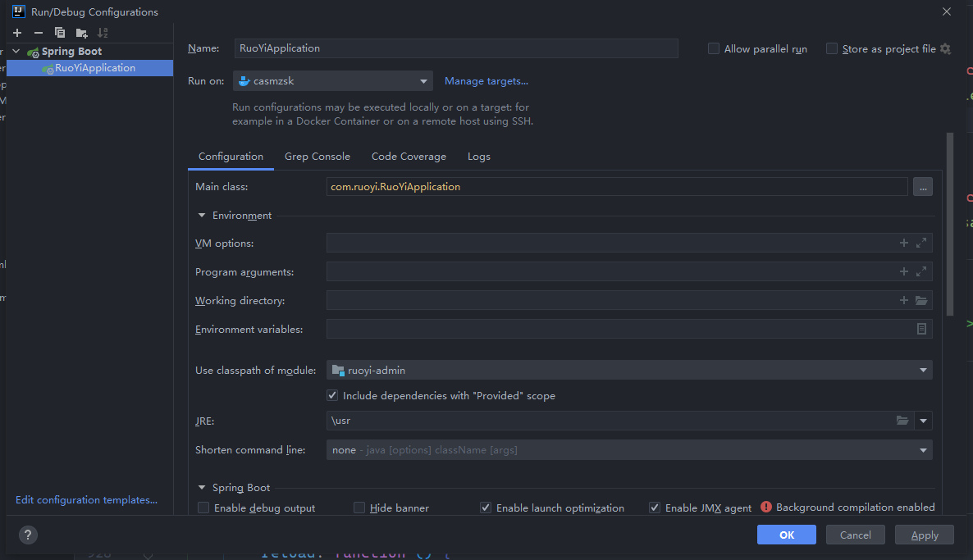The height and width of the screenshot is (560, 973).
Task: Collapse the Spring Boot settings section
Action: (x=202, y=488)
